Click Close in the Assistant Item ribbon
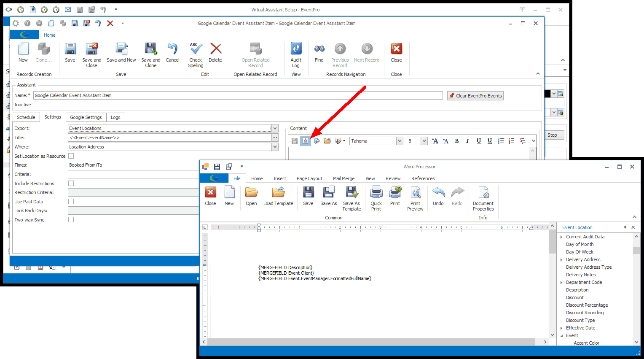Viewport: 644px width, 359px height. coord(396,53)
